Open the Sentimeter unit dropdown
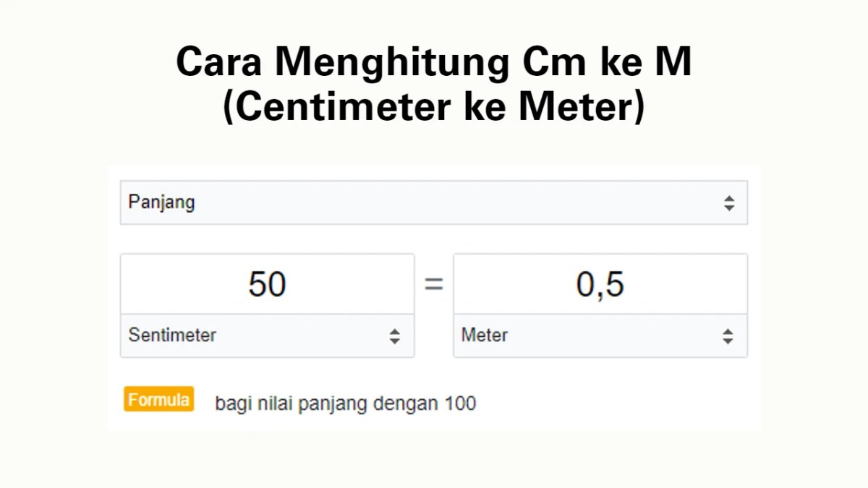The image size is (868, 488). point(268,335)
